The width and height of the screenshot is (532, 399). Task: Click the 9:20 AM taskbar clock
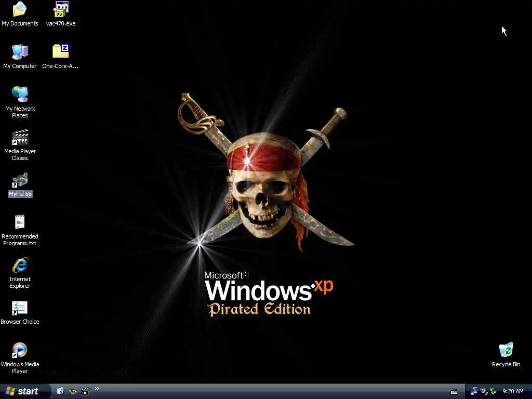(x=513, y=391)
